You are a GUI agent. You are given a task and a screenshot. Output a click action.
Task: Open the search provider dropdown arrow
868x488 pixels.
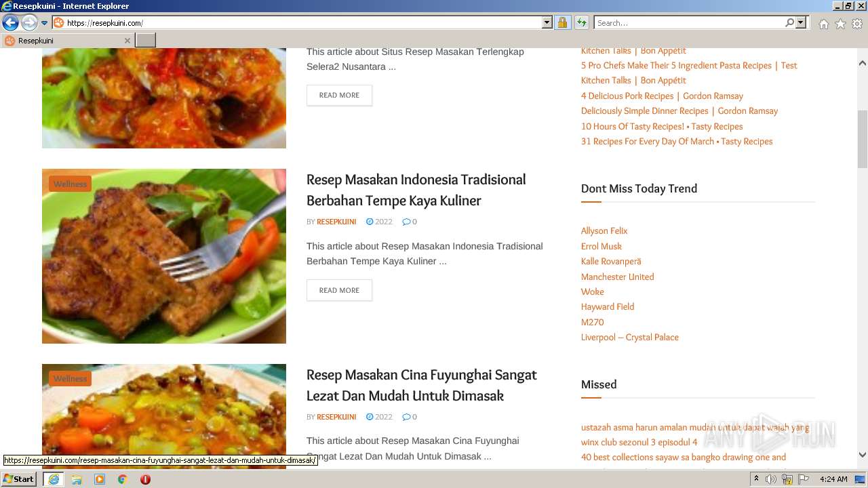pyautogui.click(x=801, y=23)
